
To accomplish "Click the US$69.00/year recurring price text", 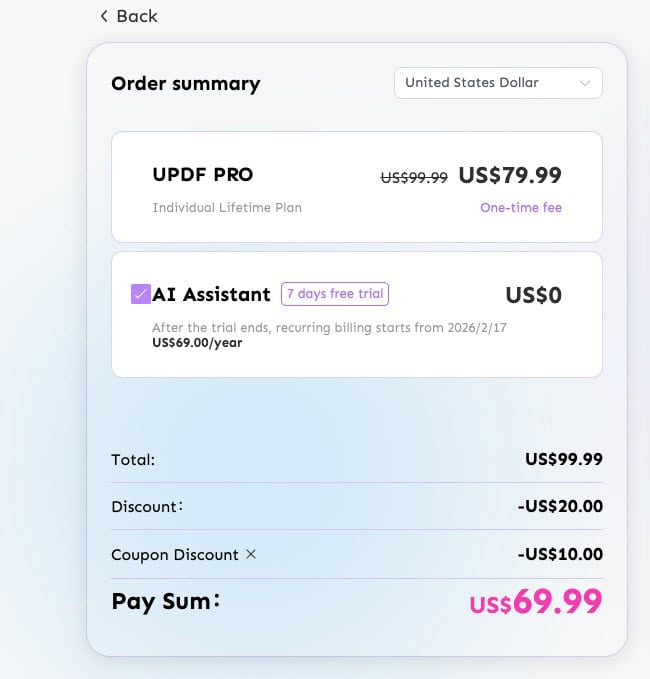I will 197,343.
